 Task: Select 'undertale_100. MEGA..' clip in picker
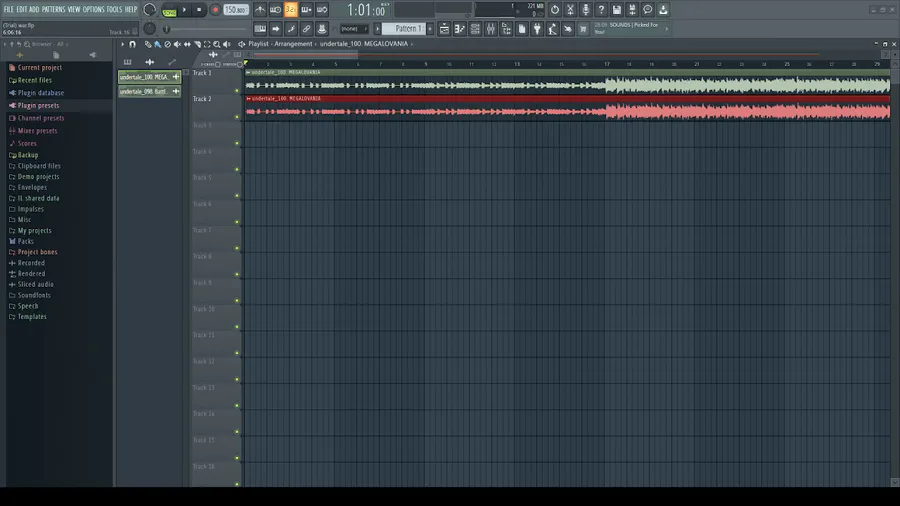[150, 77]
